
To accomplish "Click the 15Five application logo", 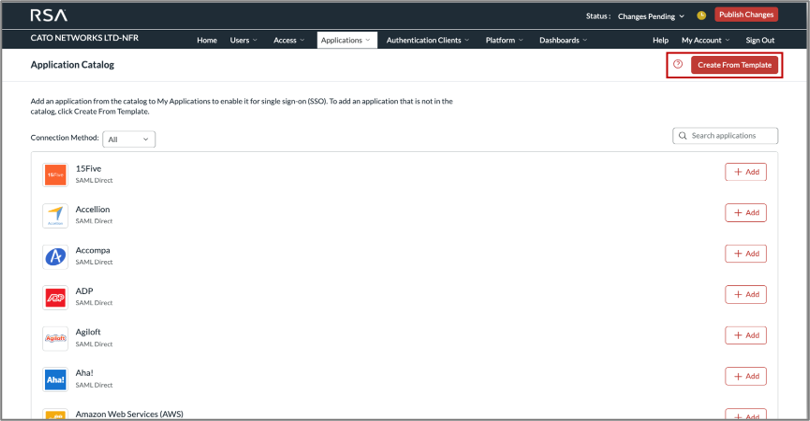I will click(55, 175).
